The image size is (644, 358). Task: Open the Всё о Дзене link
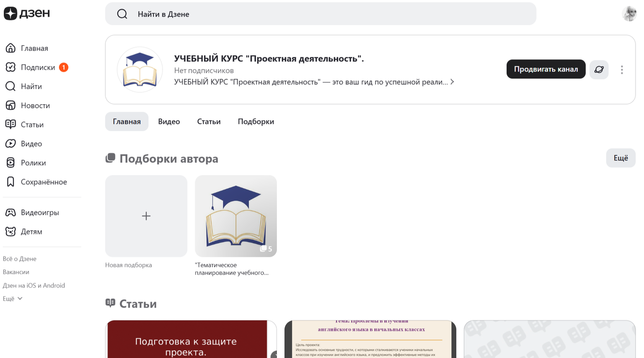point(19,259)
